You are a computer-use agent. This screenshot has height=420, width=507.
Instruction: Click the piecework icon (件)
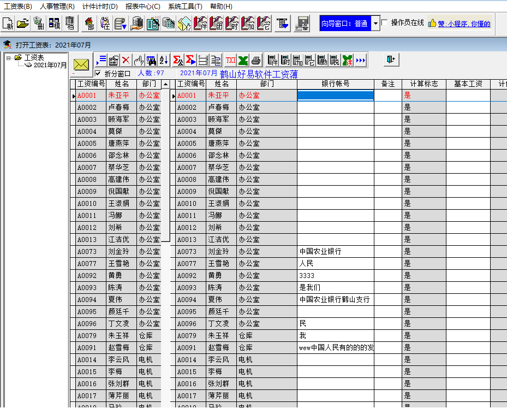200,23
